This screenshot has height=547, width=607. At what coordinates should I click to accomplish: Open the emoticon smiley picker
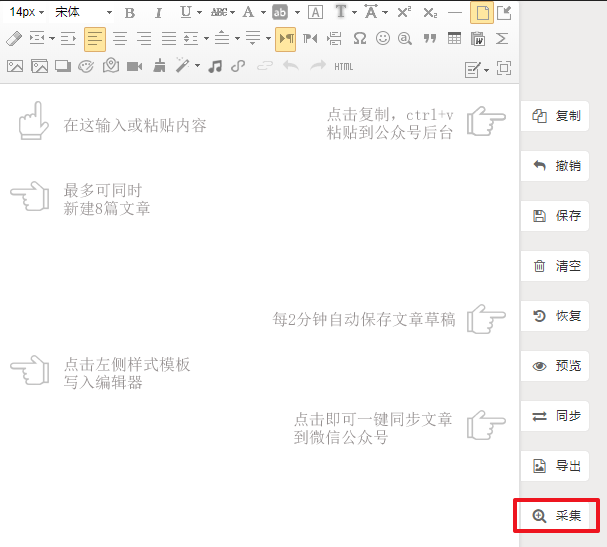[x=383, y=38]
